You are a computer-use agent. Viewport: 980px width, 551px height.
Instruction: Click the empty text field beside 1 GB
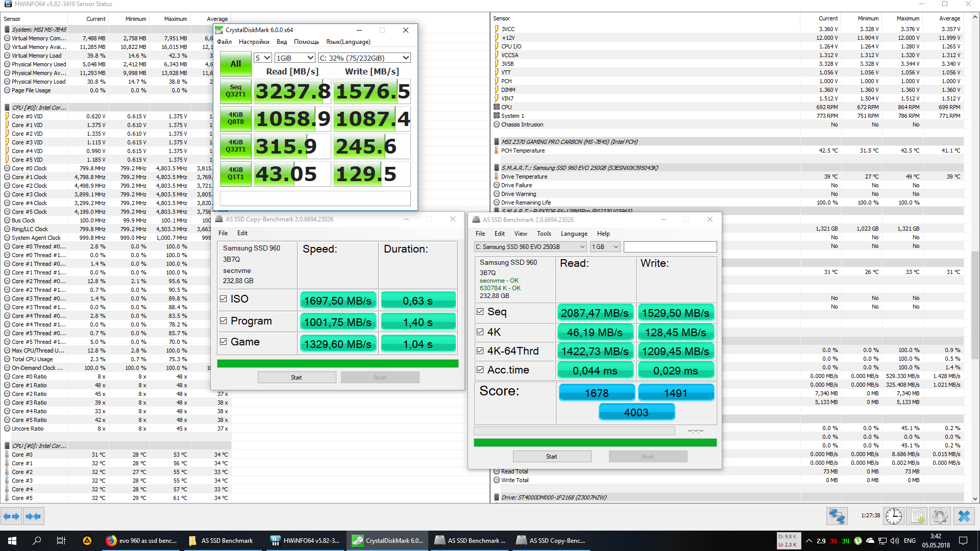coord(670,247)
